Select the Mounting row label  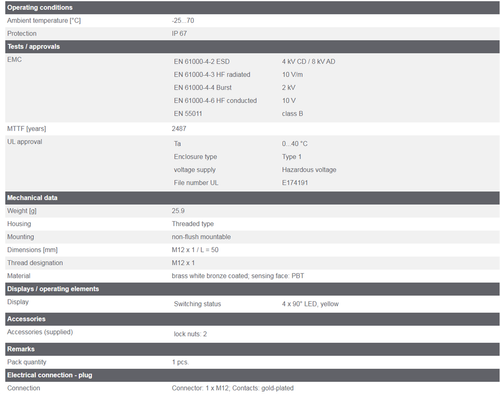[20, 237]
